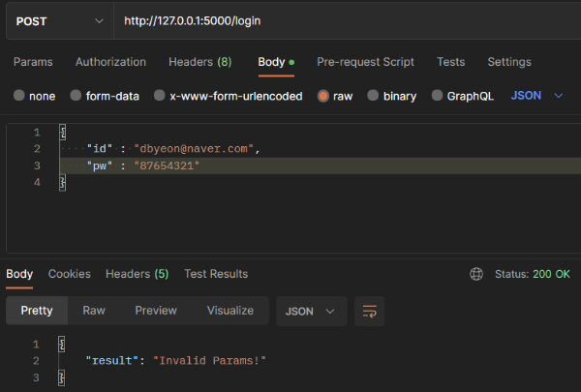Switch response view to Preview
Image resolution: width=581 pixels, height=392 pixels.
[x=156, y=311]
